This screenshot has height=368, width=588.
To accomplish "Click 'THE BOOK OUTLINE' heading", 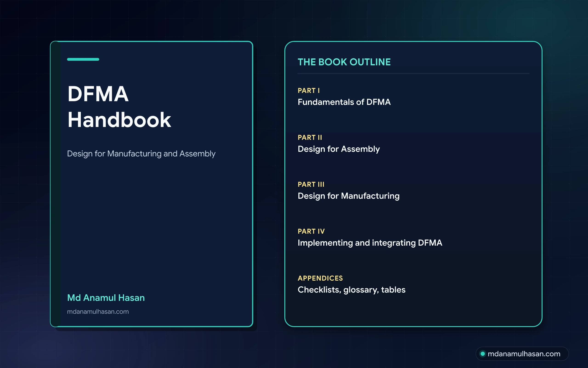I will 344,62.
